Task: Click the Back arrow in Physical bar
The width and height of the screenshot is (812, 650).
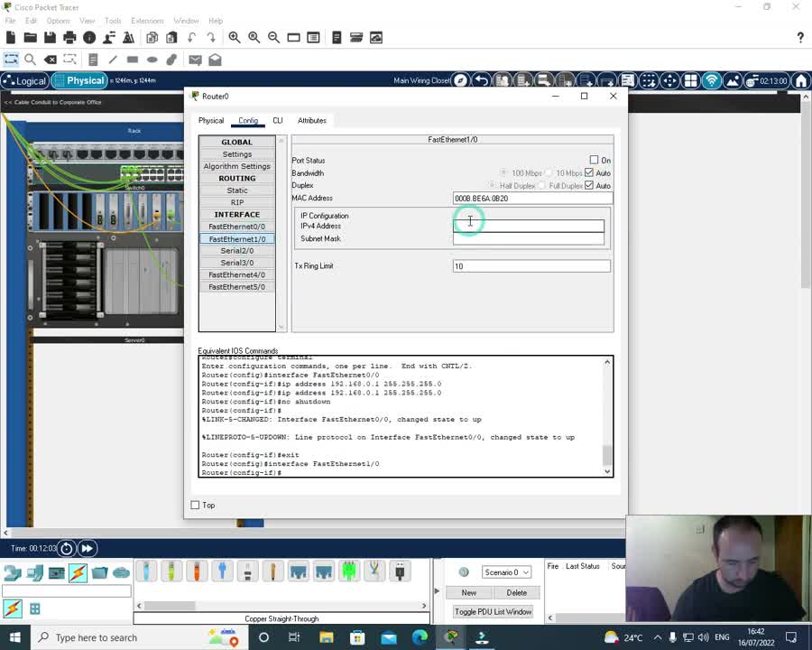Action: coord(482,81)
